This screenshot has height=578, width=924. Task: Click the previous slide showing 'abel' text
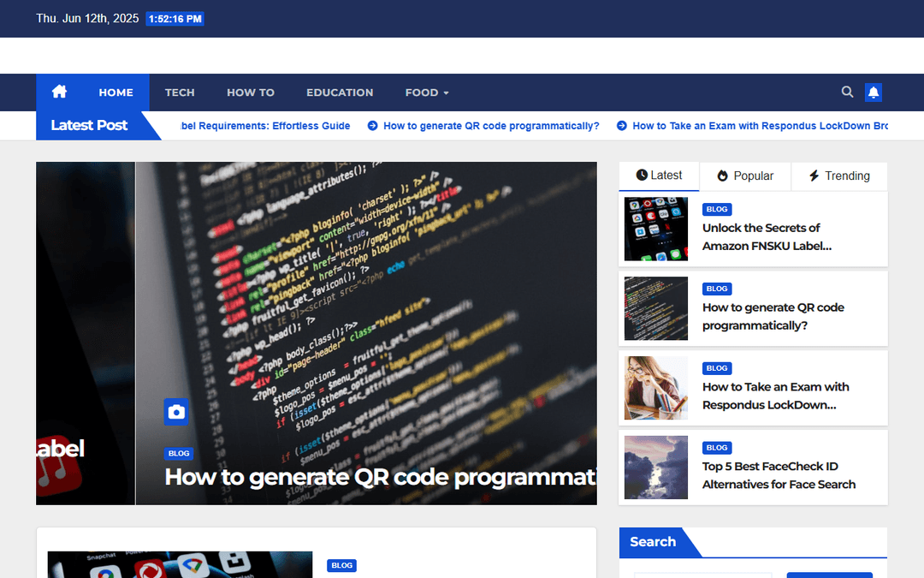click(x=86, y=333)
